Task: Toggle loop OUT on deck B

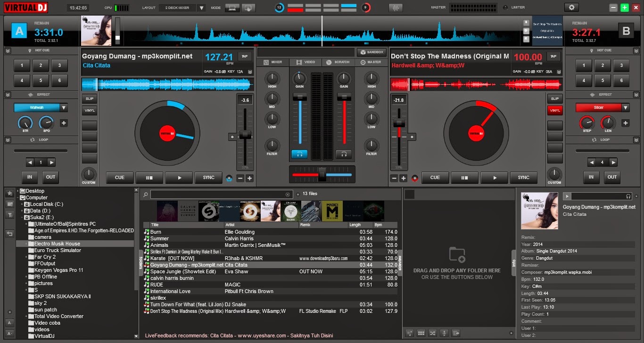Action: (612, 177)
